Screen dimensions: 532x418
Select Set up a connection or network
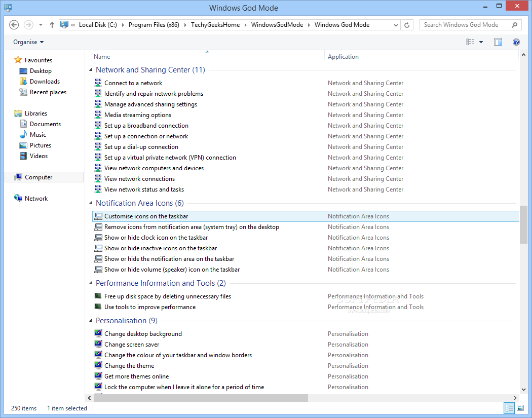coord(146,136)
